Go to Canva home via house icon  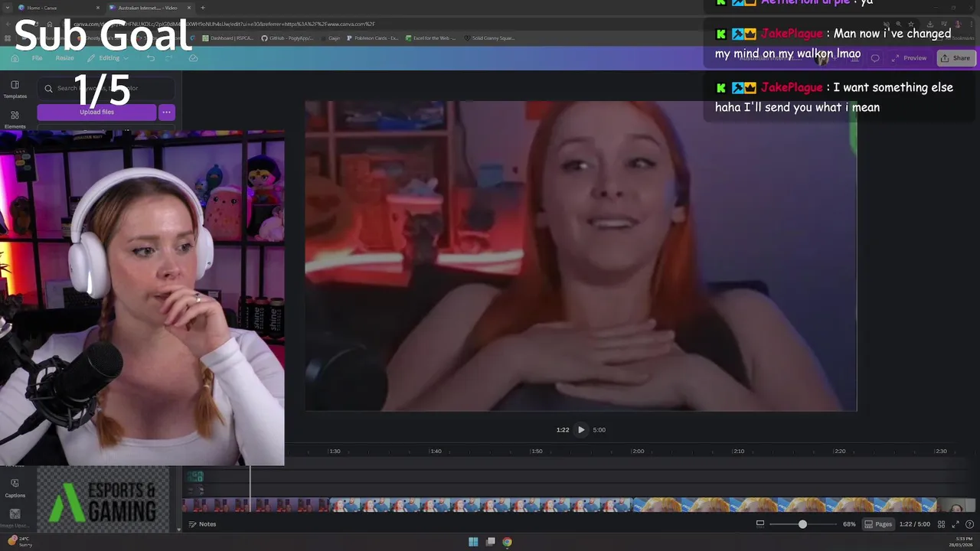[15, 58]
